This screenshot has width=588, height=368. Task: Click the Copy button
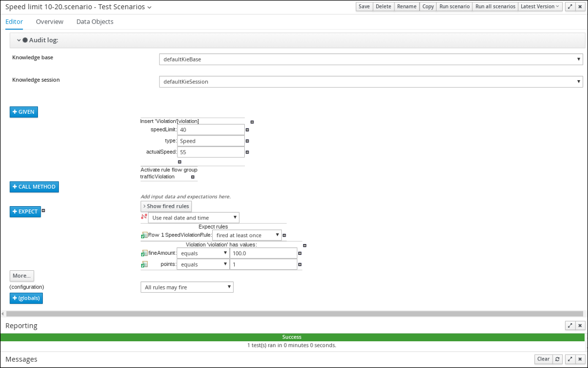(428, 6)
